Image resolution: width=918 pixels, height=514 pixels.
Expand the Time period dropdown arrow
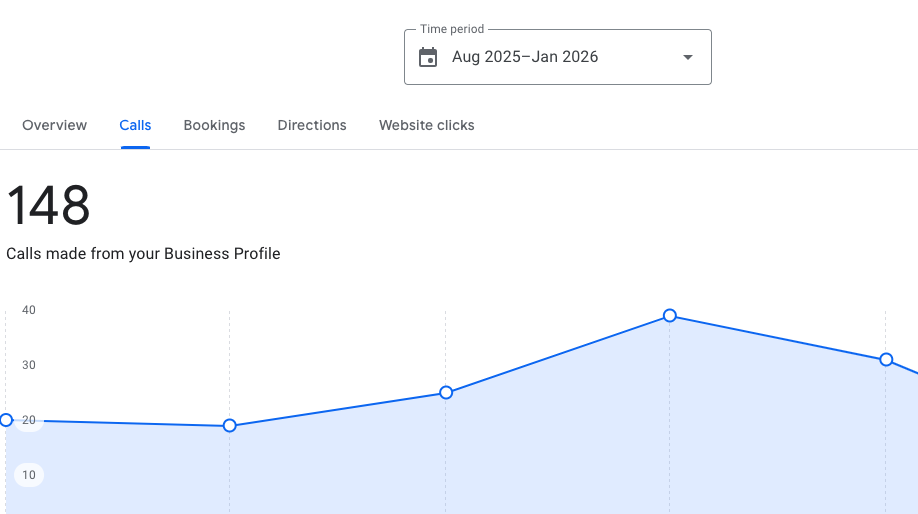click(x=688, y=57)
